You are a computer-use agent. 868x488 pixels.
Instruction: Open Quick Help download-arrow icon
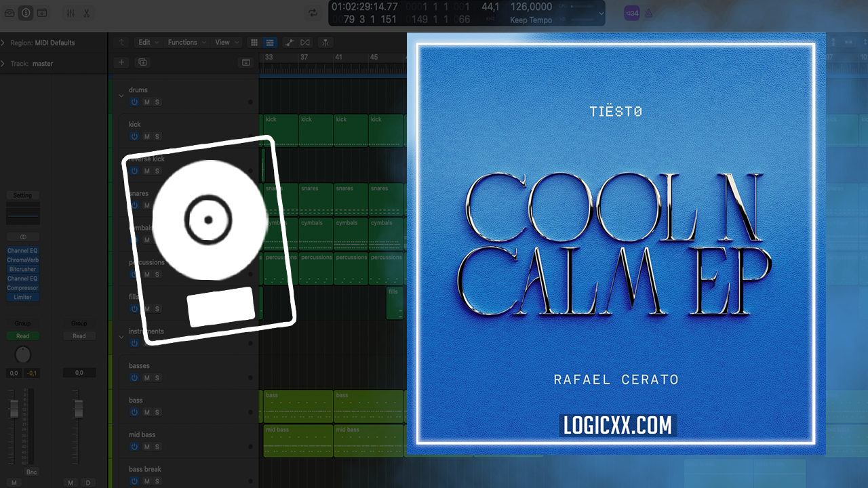coord(42,12)
